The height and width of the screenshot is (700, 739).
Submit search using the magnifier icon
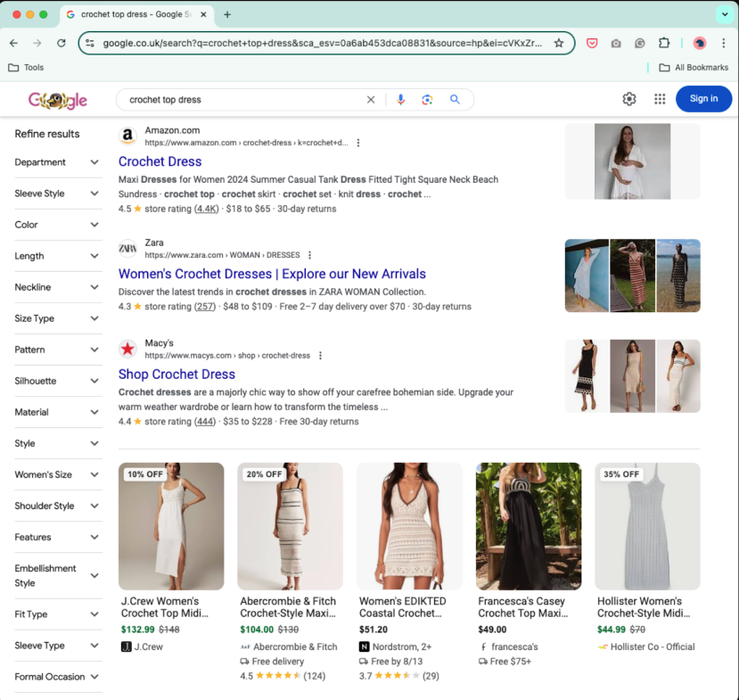click(456, 100)
